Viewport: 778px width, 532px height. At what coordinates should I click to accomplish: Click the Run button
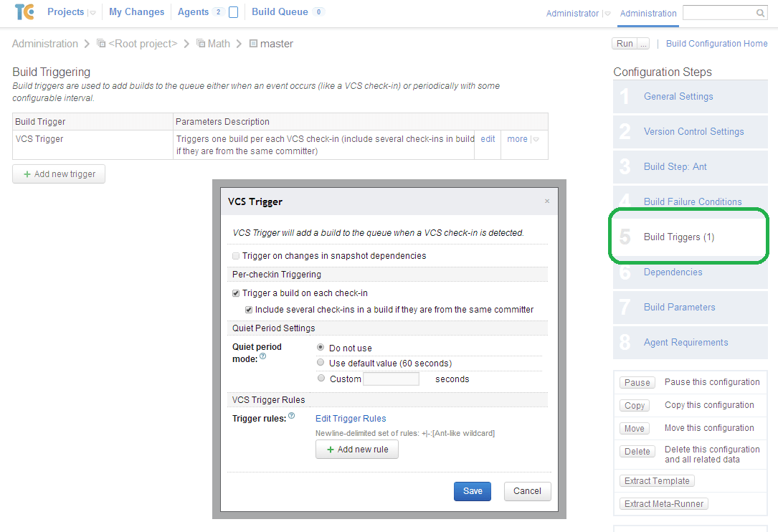click(x=625, y=44)
